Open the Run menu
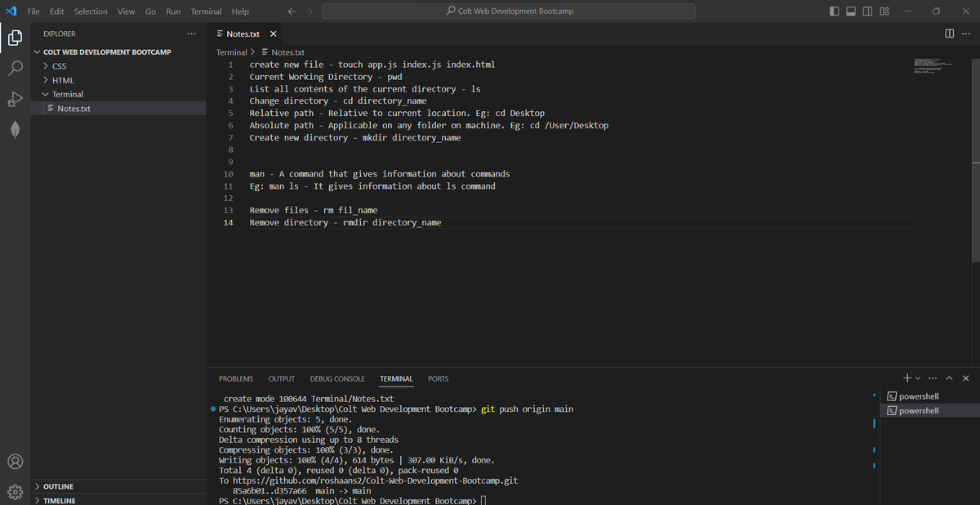 click(173, 11)
